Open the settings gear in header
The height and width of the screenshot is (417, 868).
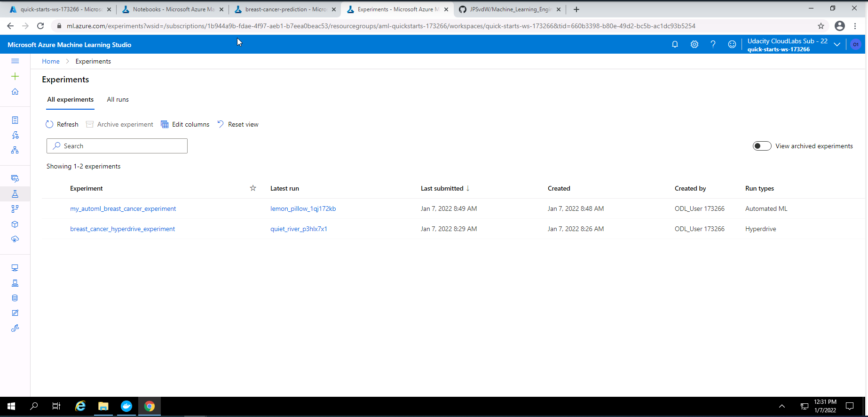694,44
